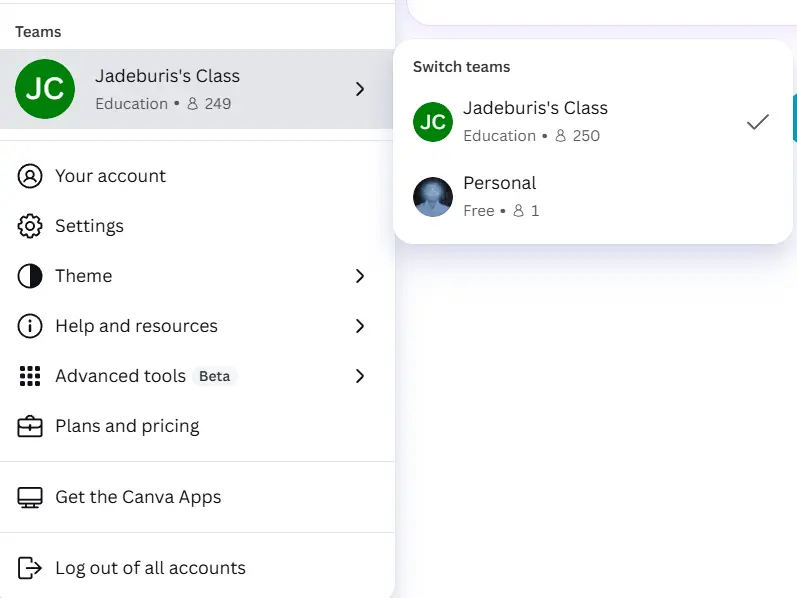
Task: Open Plans and pricing
Action: pyautogui.click(x=197, y=426)
